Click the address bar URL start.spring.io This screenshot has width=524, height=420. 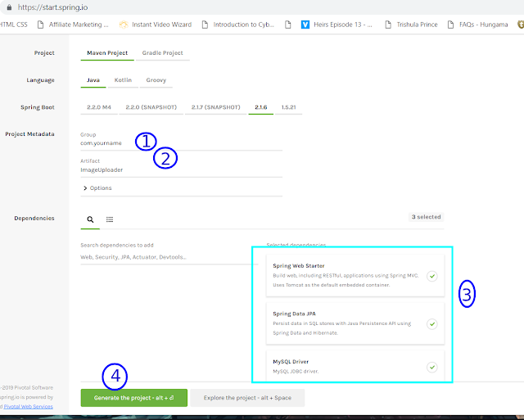tap(52, 7)
